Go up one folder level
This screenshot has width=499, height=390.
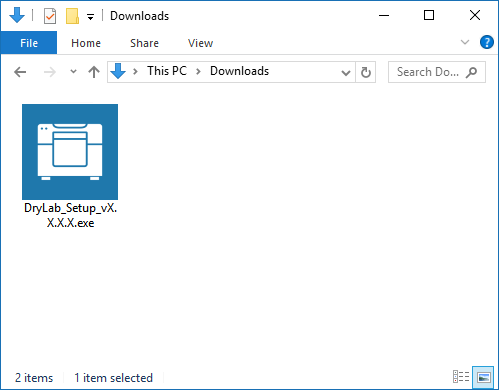94,72
